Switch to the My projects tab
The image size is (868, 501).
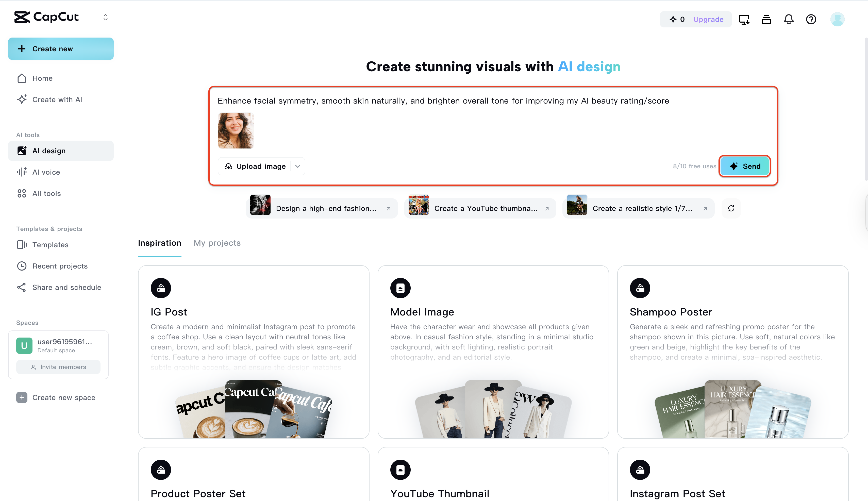217,243
